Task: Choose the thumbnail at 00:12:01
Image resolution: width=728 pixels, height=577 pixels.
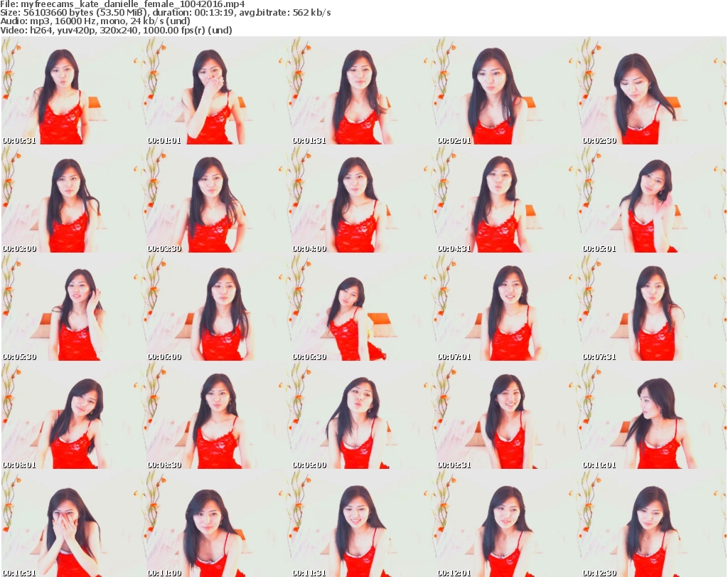Action: tap(508, 524)
